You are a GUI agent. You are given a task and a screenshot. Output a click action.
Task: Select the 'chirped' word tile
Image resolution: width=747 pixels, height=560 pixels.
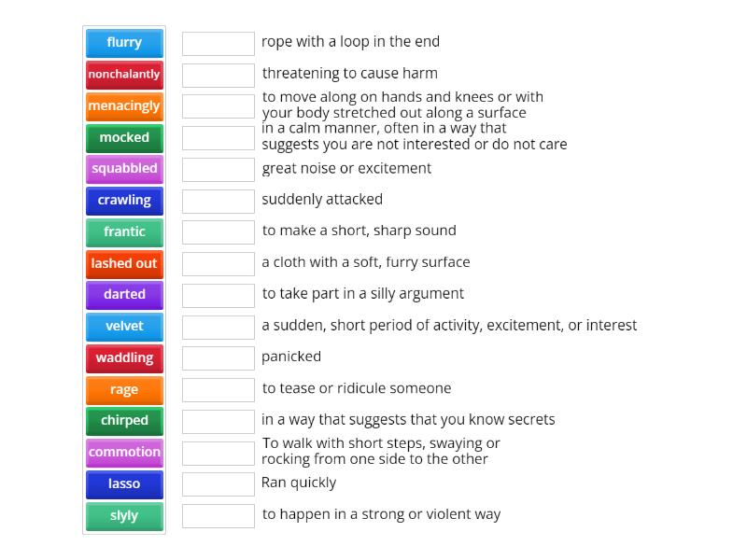coord(124,421)
